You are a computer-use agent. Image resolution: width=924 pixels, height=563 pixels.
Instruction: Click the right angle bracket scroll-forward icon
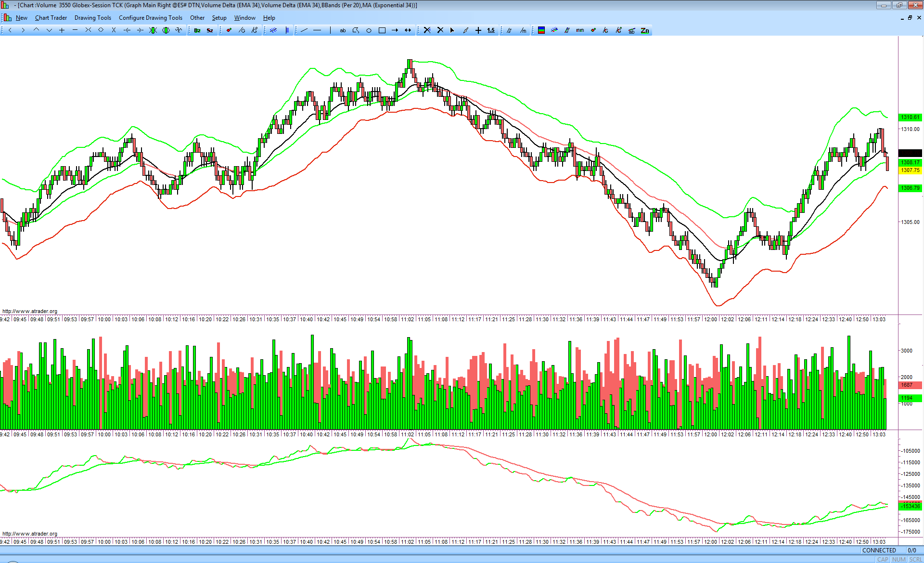click(x=23, y=30)
